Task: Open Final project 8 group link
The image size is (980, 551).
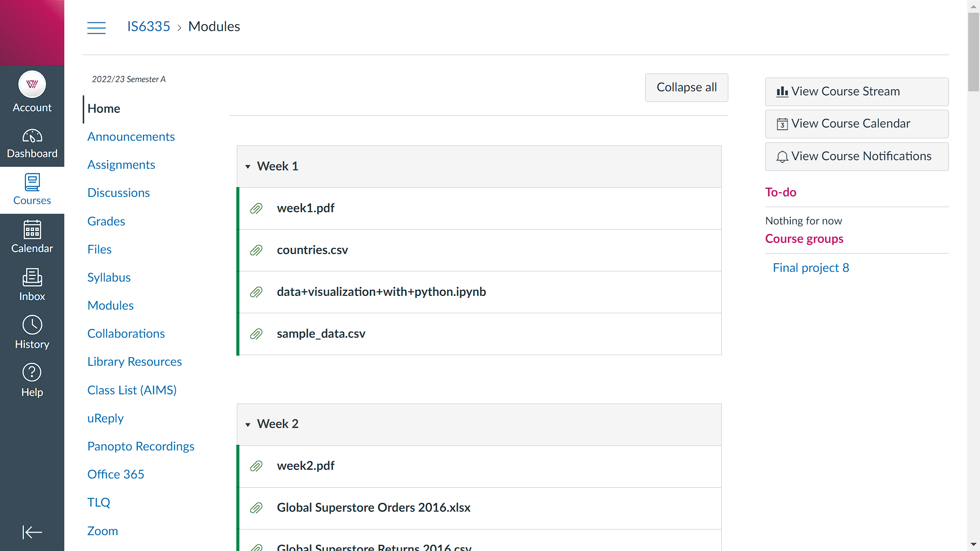Action: [x=811, y=268]
